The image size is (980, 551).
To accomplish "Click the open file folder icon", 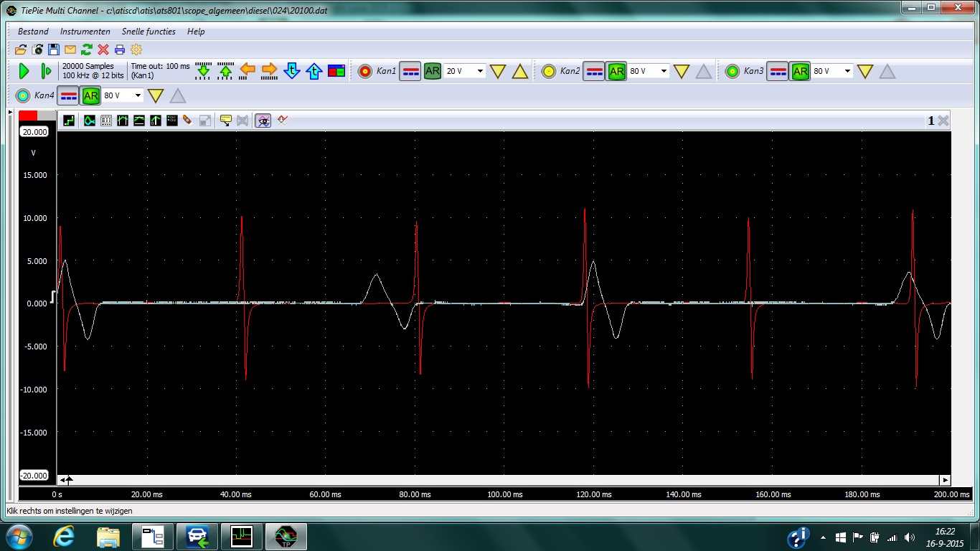I will tap(21, 50).
